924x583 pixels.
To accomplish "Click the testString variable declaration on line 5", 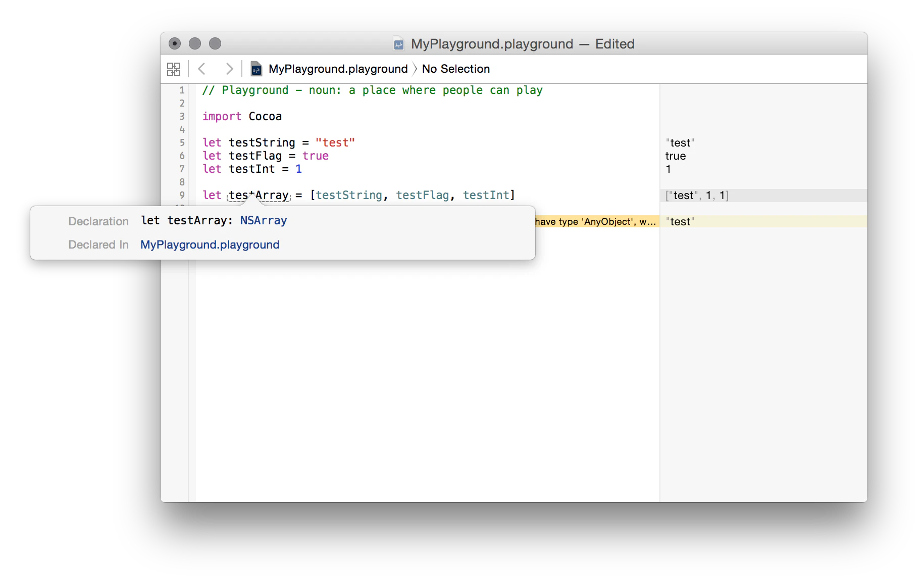I will 262,143.
